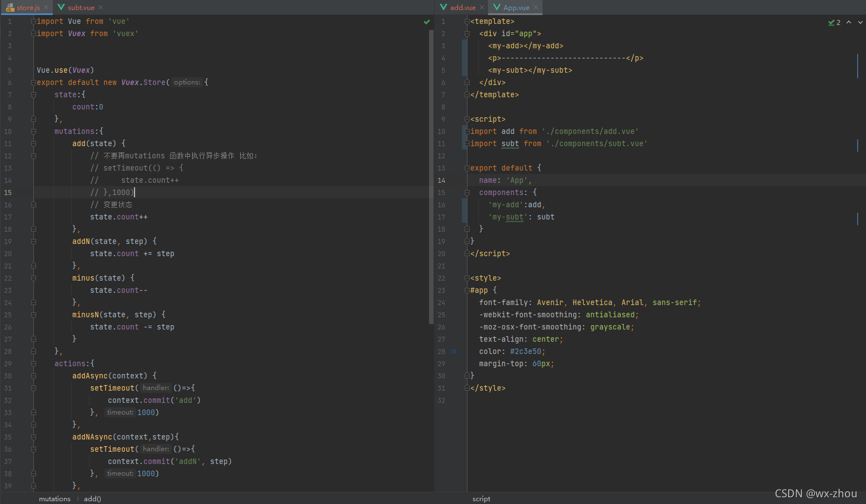Viewport: 866px width, 504px height.
Task: Click the timeout: hint on line 38
Action: coord(120,473)
